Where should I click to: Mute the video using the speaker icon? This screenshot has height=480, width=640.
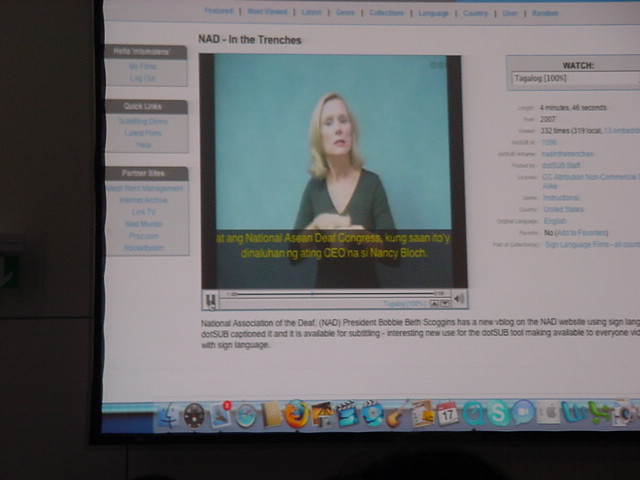pyautogui.click(x=459, y=299)
